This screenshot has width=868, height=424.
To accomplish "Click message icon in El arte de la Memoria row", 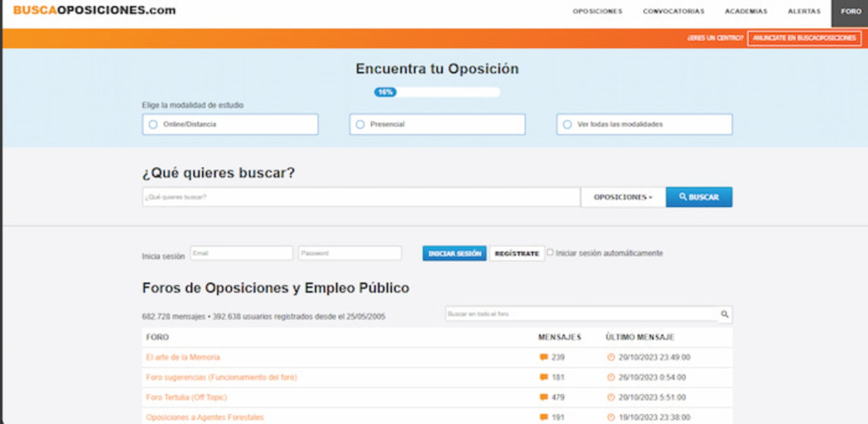I will tap(544, 357).
